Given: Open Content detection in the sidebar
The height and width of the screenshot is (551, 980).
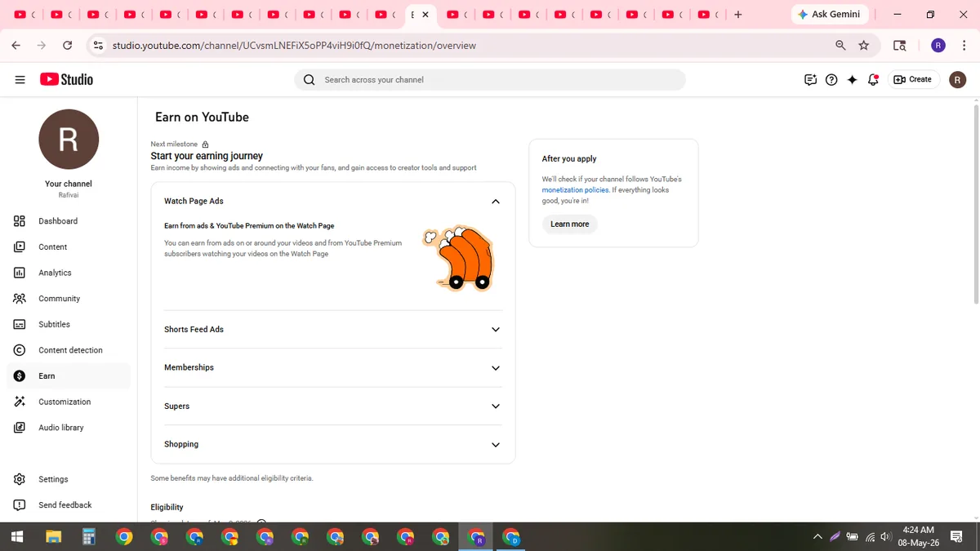Looking at the screenshot, I should tap(68, 350).
